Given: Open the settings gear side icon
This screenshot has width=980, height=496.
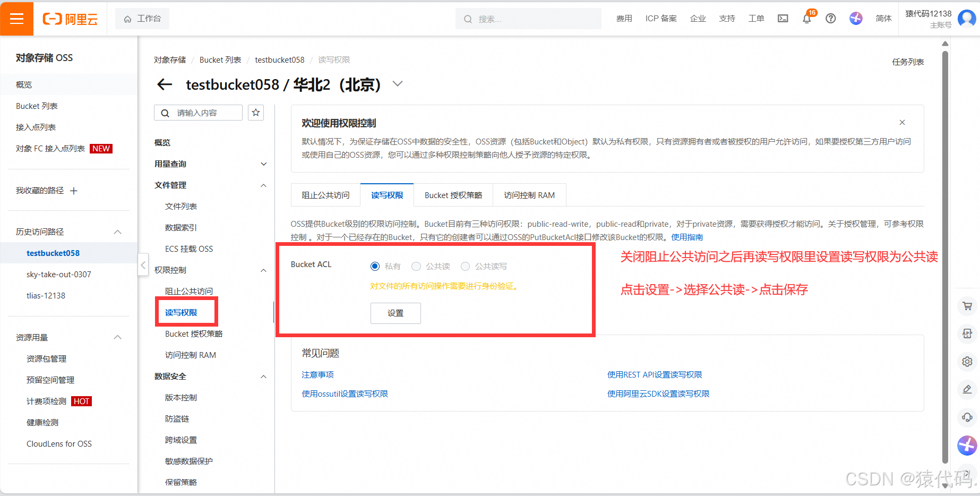Looking at the screenshot, I should point(967,362).
